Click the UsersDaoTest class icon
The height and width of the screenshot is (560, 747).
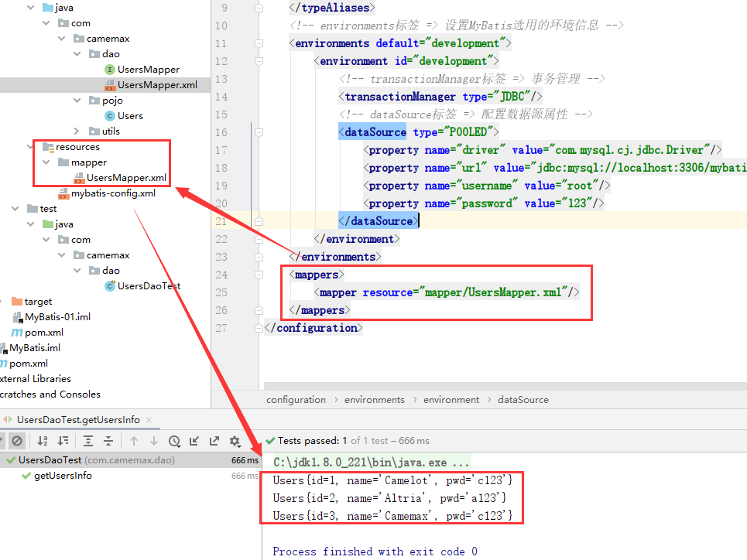tap(110, 285)
